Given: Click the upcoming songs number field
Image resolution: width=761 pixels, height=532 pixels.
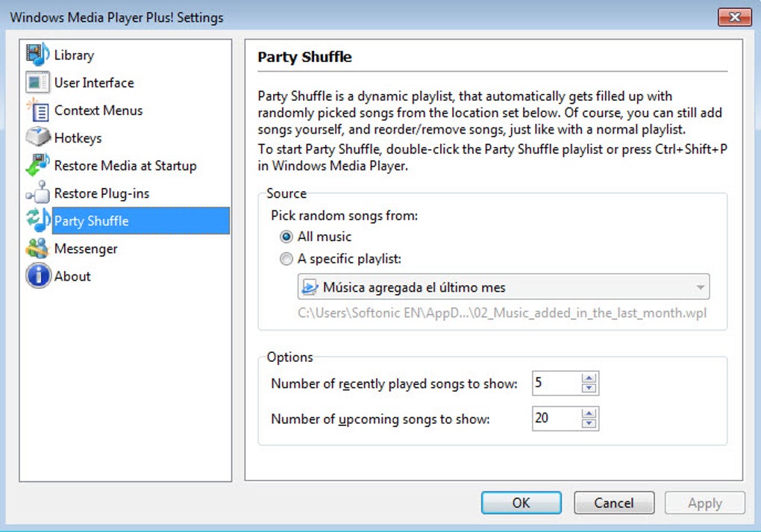Looking at the screenshot, I should pos(557,419).
